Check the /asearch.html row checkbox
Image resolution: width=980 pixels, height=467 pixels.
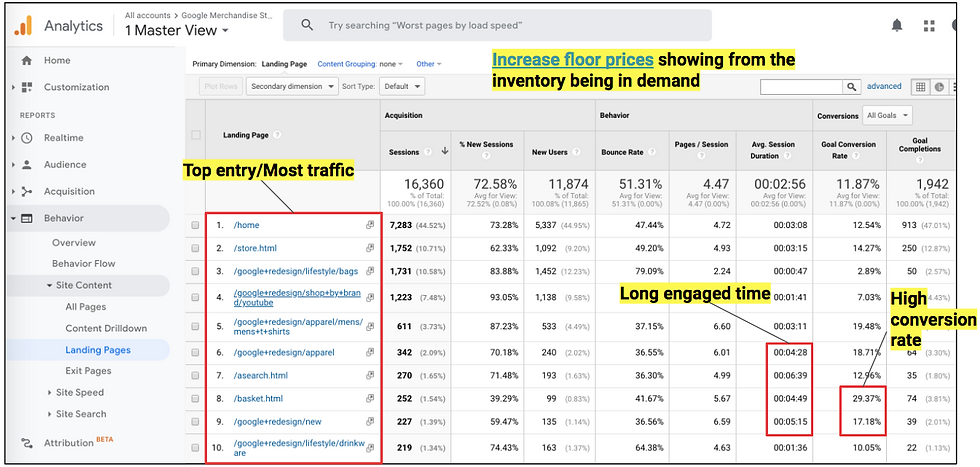tap(196, 376)
